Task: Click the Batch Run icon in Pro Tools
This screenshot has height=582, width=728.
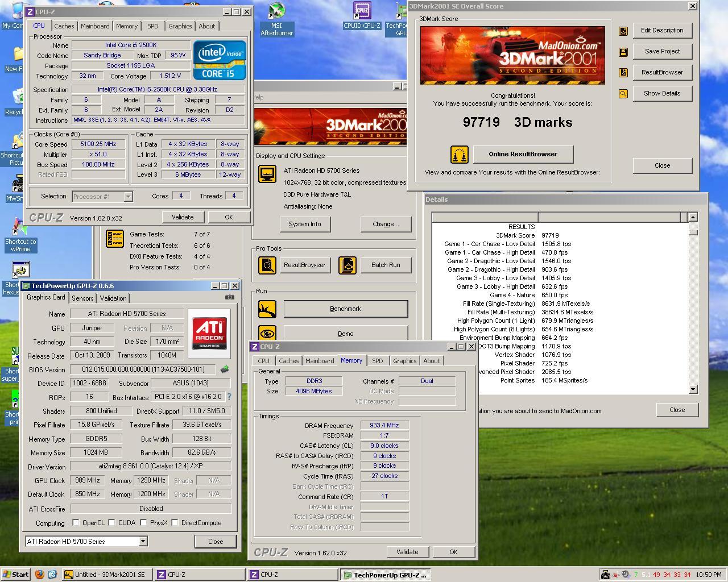Action: 348,265
